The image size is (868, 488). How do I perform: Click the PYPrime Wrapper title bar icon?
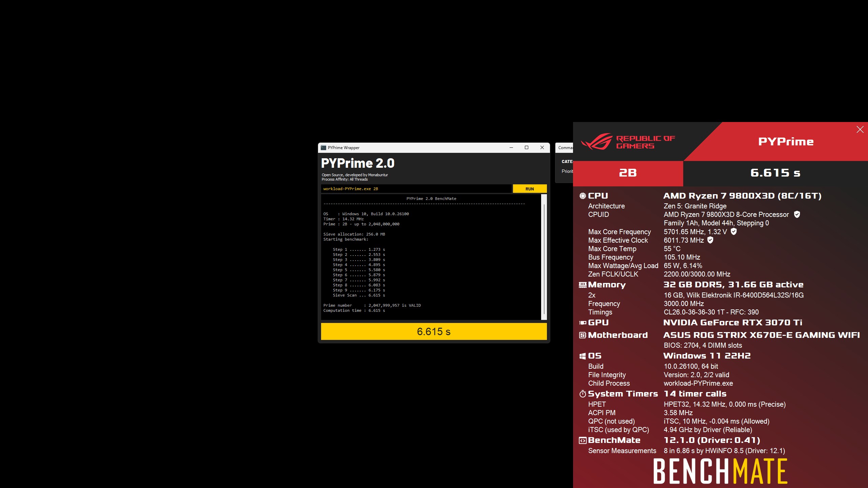point(323,148)
